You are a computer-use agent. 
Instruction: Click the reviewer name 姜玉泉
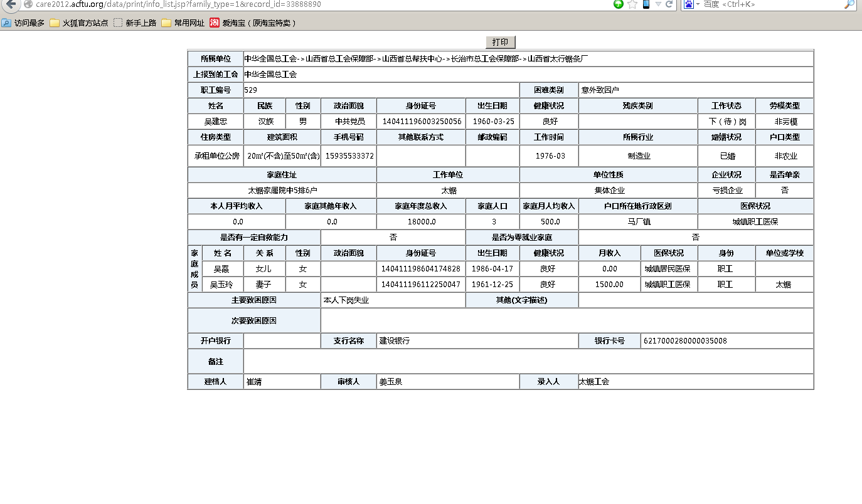(x=390, y=382)
